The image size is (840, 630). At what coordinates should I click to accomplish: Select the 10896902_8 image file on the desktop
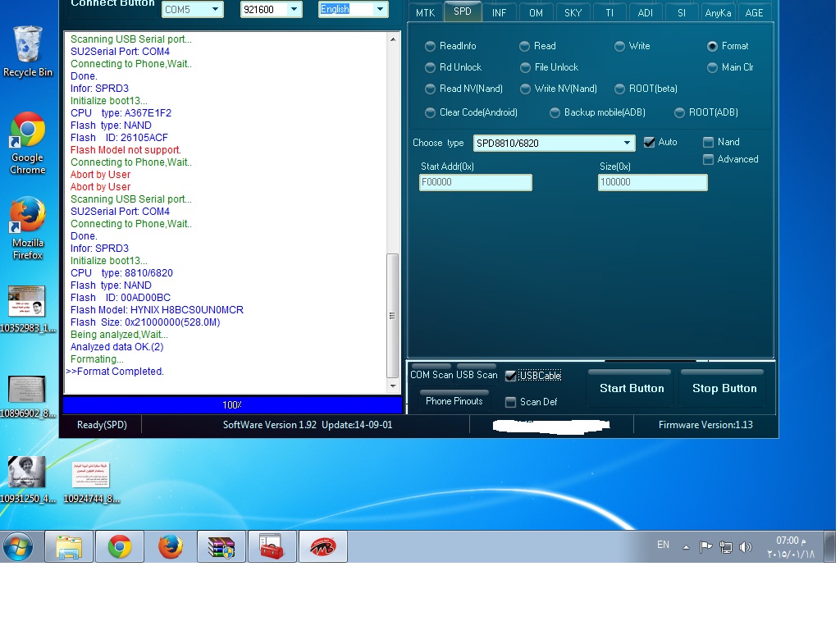pyautogui.click(x=27, y=396)
